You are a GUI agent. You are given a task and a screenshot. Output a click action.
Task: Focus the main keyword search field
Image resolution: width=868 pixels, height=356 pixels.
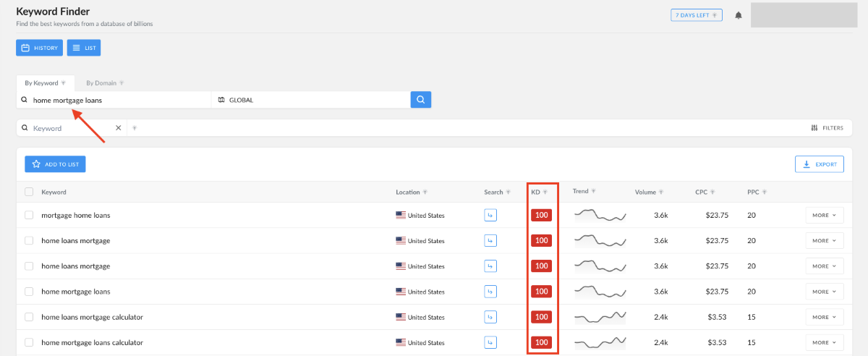(114, 100)
